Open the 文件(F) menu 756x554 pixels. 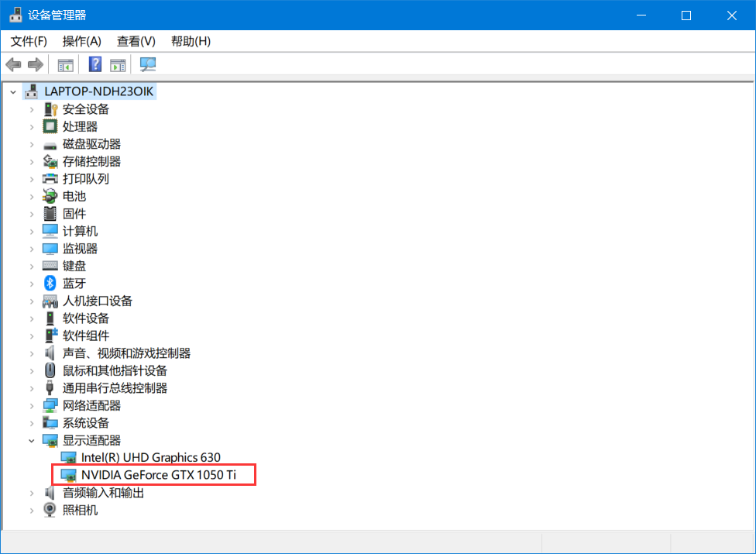pyautogui.click(x=29, y=42)
